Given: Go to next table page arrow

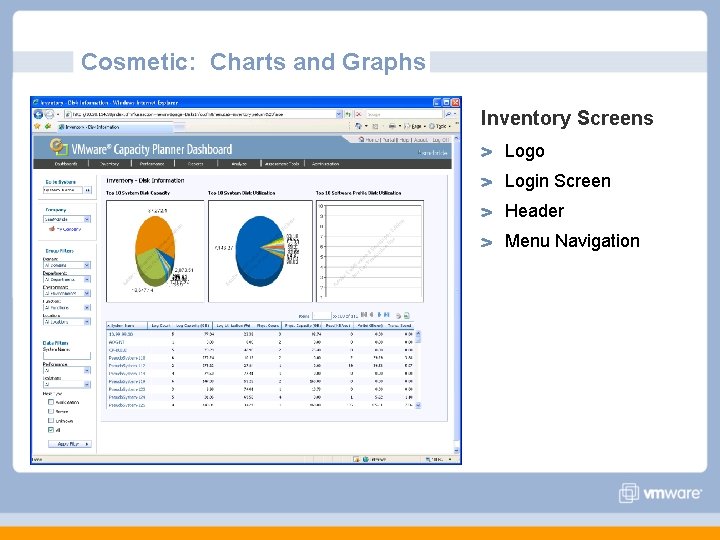Looking at the screenshot, I should 379,315.
